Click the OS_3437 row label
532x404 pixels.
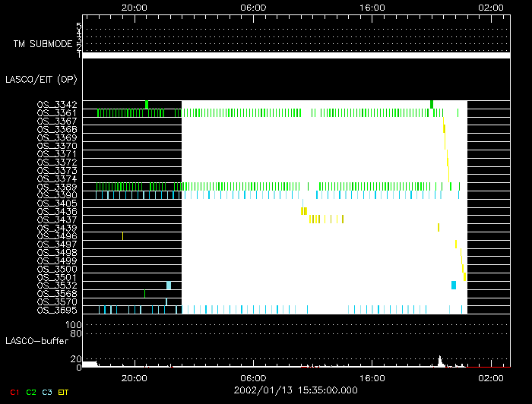(57, 219)
